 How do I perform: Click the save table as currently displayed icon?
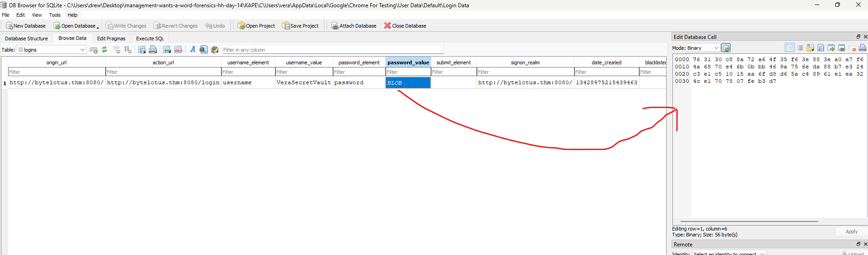[142, 50]
